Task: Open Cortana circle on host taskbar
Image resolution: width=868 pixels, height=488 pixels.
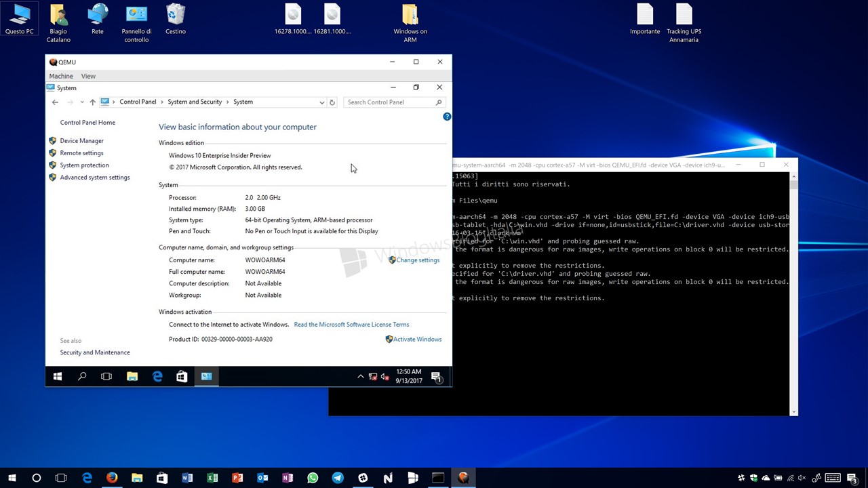Action: tap(37, 478)
